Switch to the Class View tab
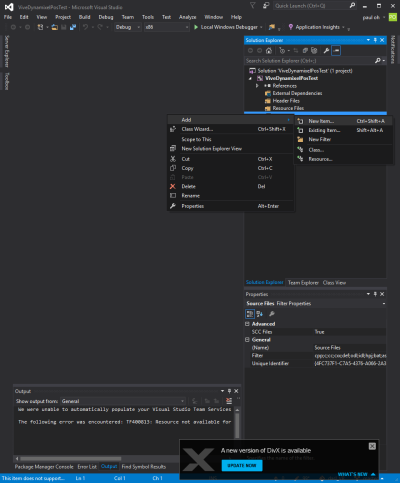 coord(334,283)
